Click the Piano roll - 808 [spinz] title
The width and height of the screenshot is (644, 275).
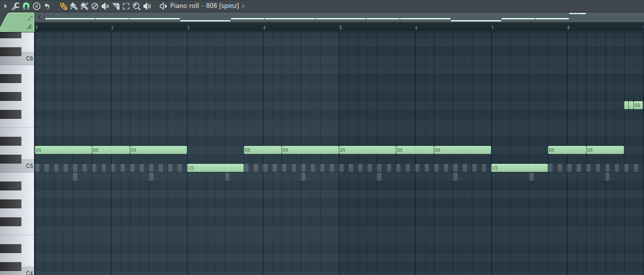204,6
